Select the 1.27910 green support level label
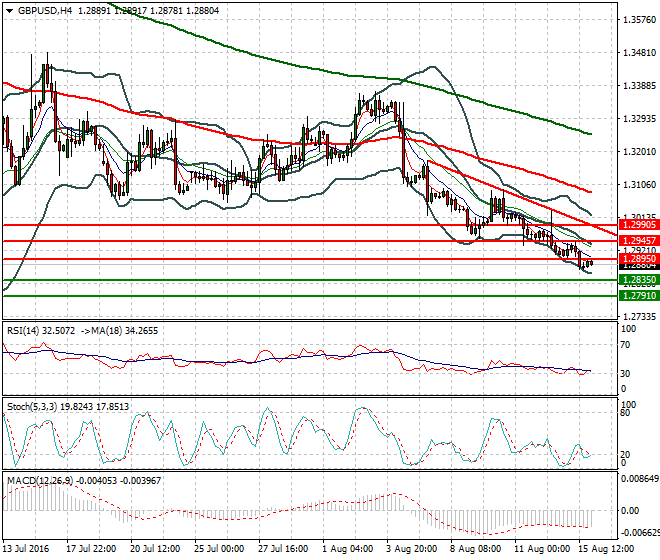This screenshot has width=660, height=560. coord(639,296)
